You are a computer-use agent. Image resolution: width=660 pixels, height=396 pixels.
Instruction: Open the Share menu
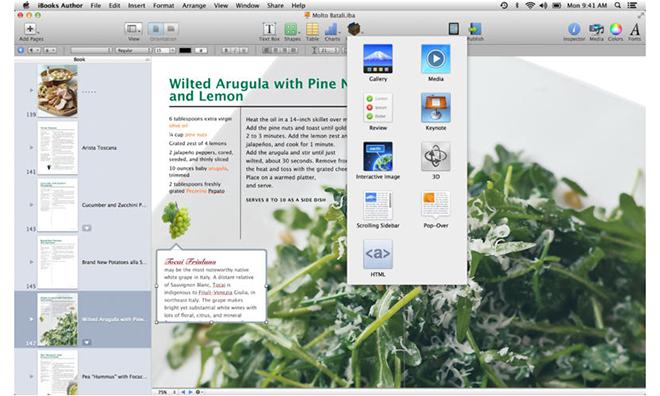point(275,5)
